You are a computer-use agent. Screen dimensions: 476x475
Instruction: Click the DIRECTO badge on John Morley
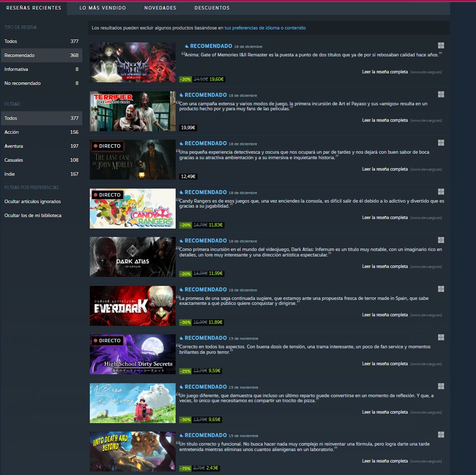pyautogui.click(x=107, y=146)
